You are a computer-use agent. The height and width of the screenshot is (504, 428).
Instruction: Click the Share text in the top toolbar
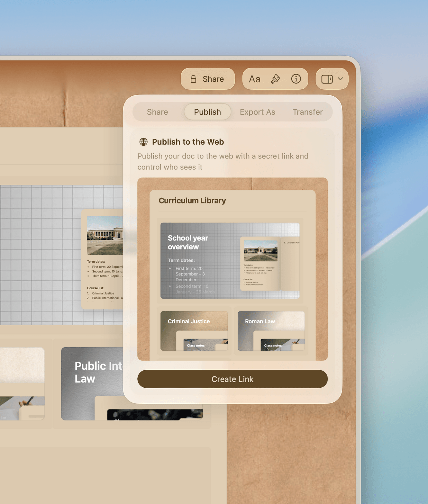pos(213,79)
